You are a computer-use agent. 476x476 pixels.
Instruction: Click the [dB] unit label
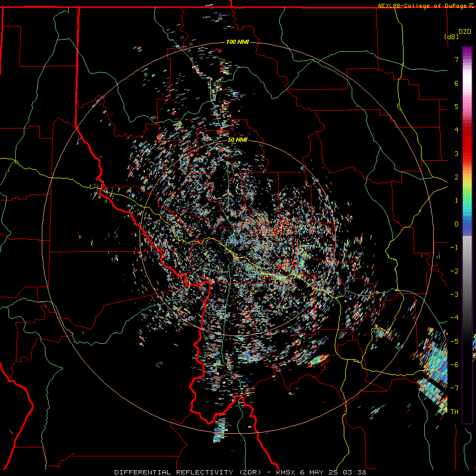[452, 36]
